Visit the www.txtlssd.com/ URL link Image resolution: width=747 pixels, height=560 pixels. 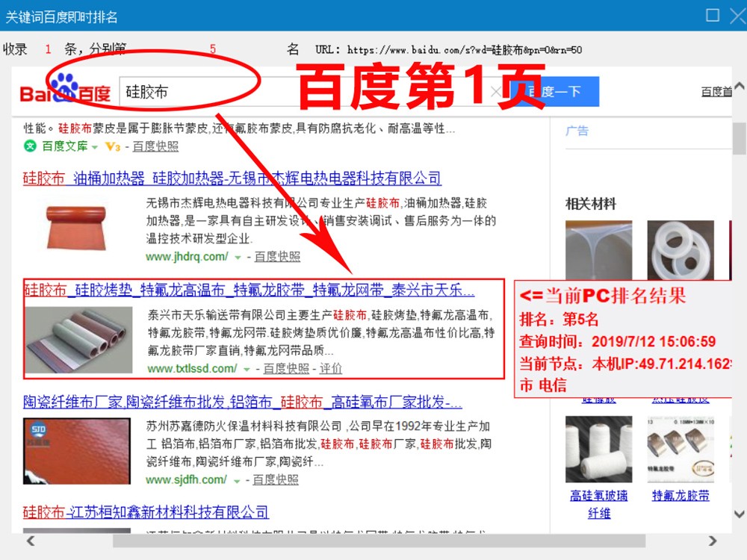coord(192,369)
